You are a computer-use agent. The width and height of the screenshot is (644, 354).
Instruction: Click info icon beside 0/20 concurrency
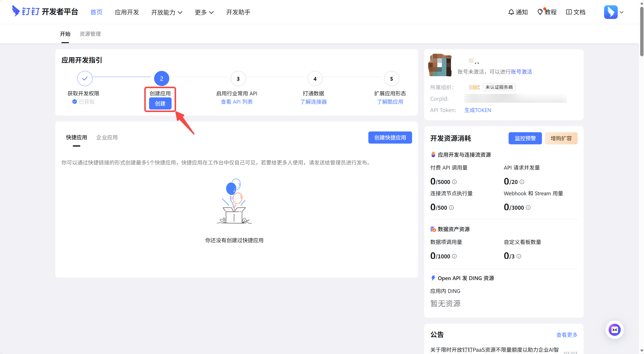pos(522,182)
